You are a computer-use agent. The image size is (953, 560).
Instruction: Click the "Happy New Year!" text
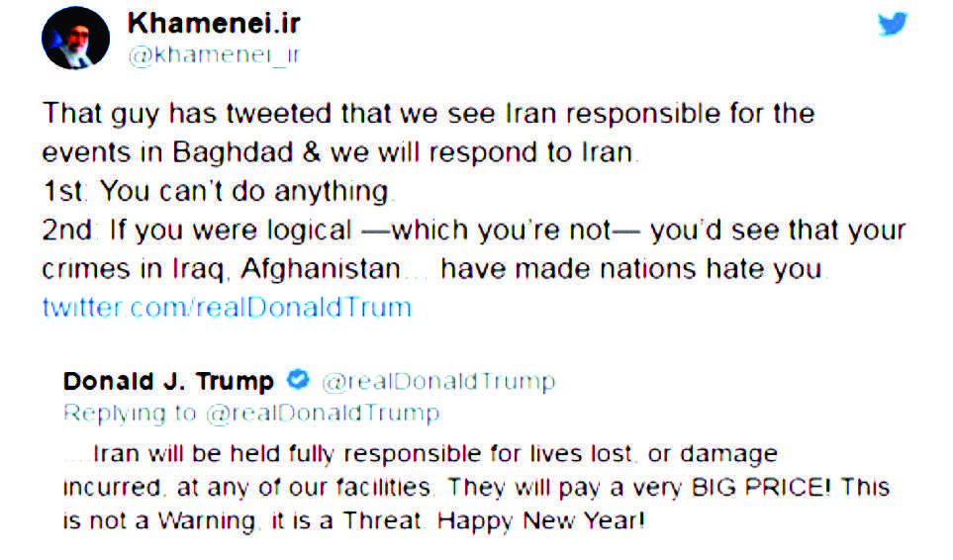coord(542,519)
